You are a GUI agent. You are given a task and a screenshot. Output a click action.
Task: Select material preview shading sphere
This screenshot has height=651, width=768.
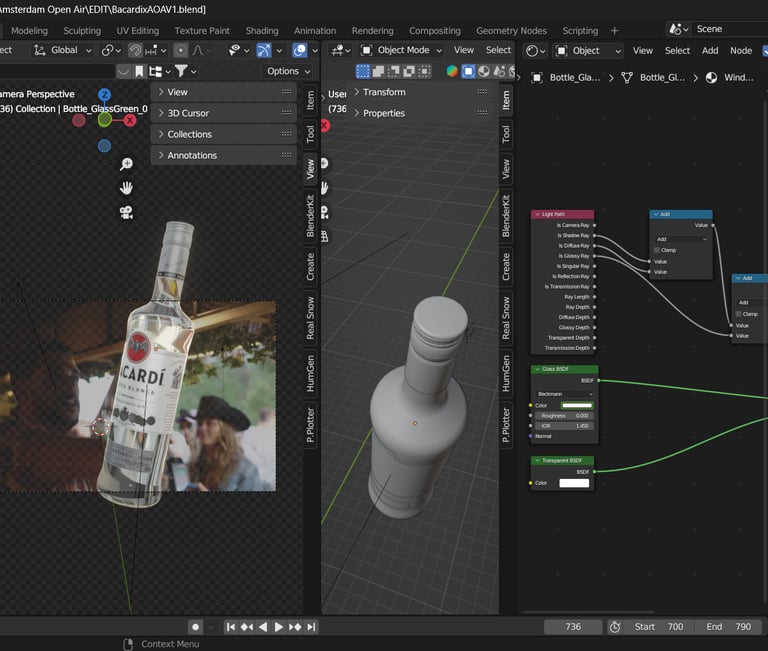pos(483,72)
